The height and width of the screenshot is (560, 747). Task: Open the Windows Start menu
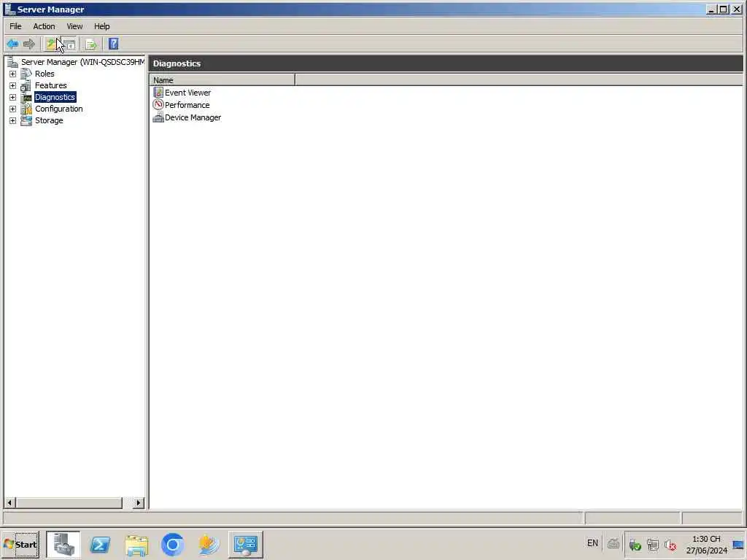tap(20, 544)
